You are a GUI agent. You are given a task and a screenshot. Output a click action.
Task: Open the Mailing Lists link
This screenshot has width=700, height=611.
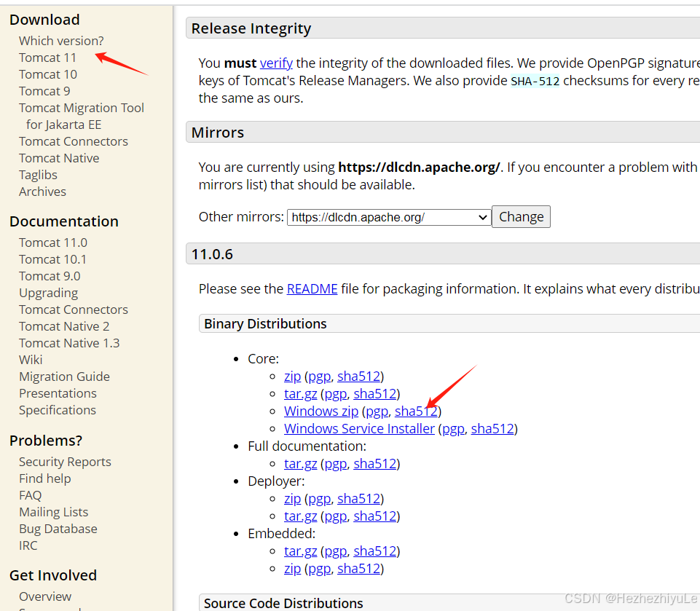54,512
